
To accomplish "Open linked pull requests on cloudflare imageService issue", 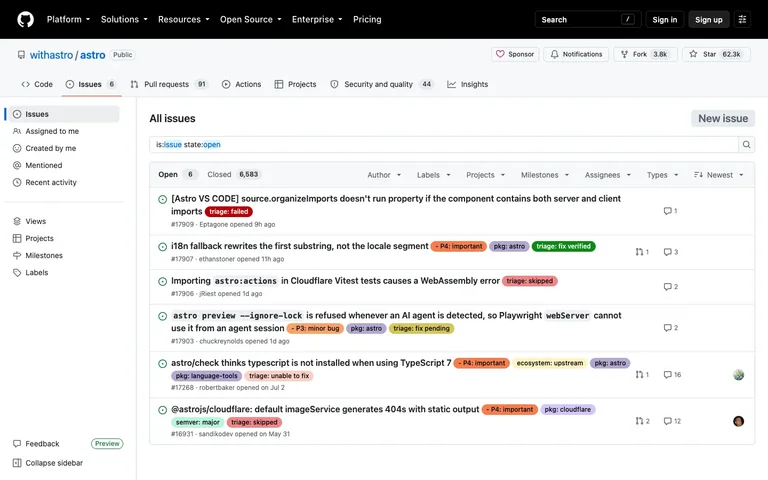I will click(642, 421).
